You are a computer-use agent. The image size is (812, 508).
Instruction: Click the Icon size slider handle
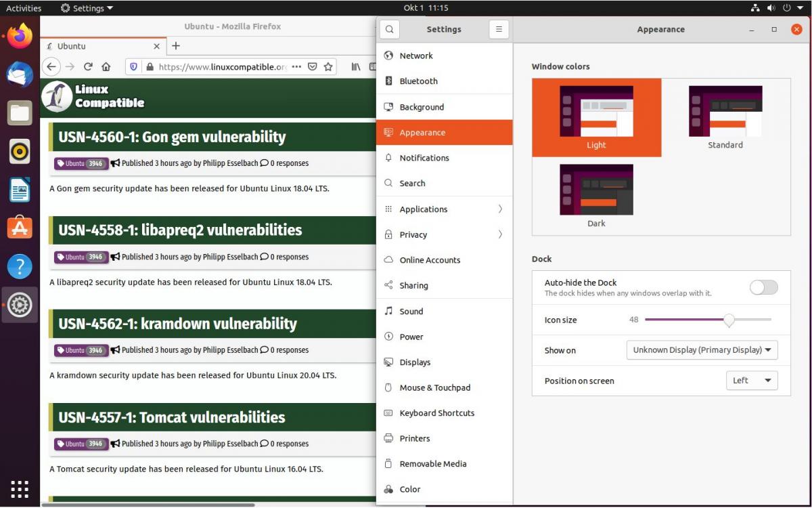[x=729, y=320]
